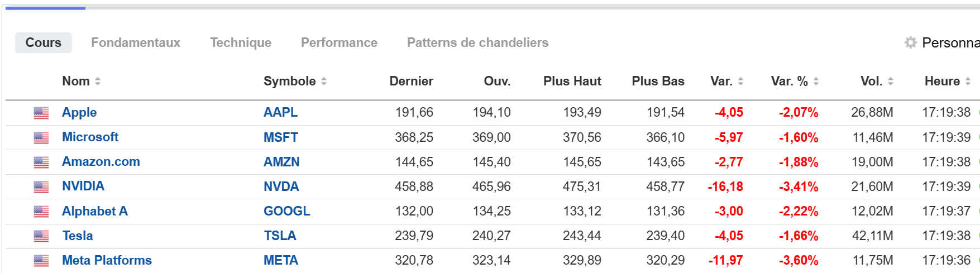Open the NVDA symbol link
Image resolution: width=980 pixels, height=273 pixels.
[x=281, y=186]
